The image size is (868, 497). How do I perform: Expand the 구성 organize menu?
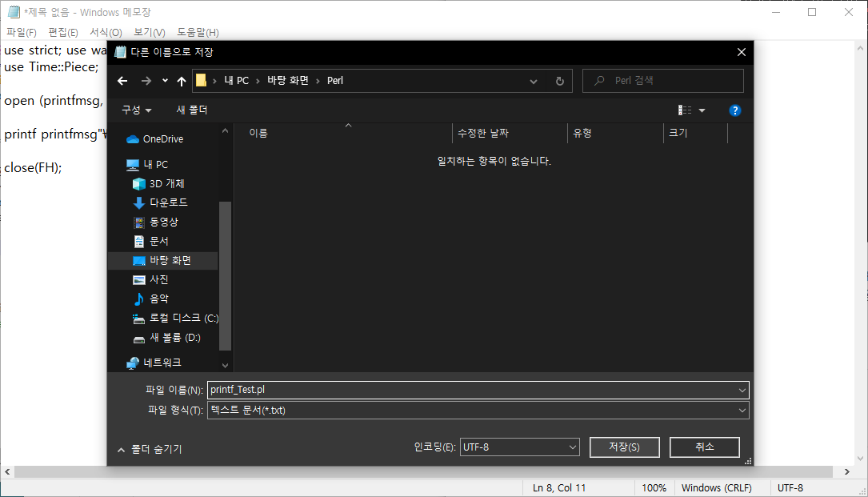(135, 110)
